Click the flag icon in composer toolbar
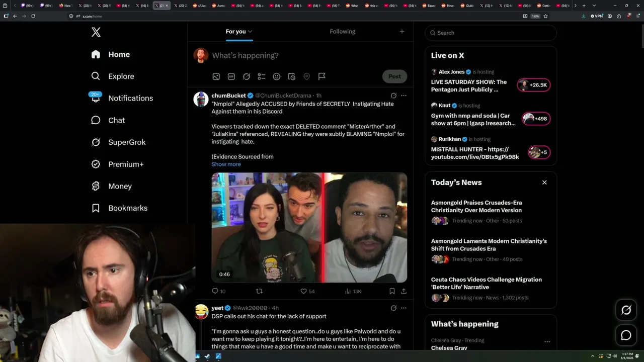 coord(322,76)
